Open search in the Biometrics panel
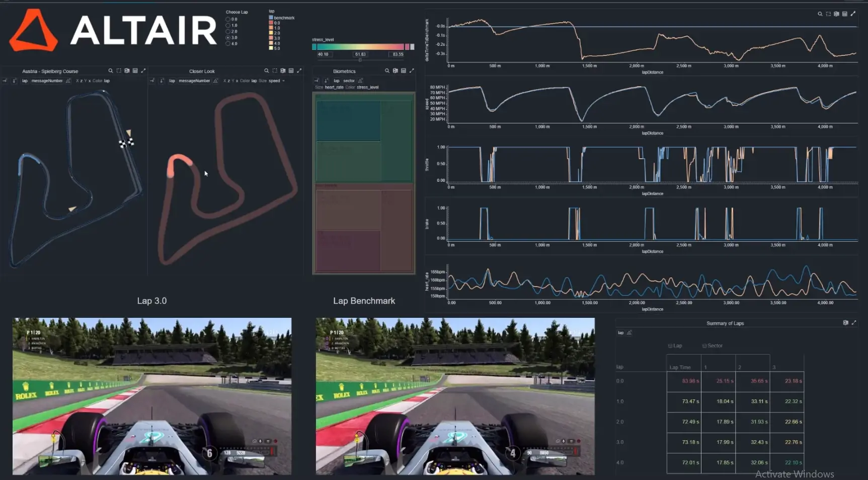The height and width of the screenshot is (480, 868). tap(386, 71)
